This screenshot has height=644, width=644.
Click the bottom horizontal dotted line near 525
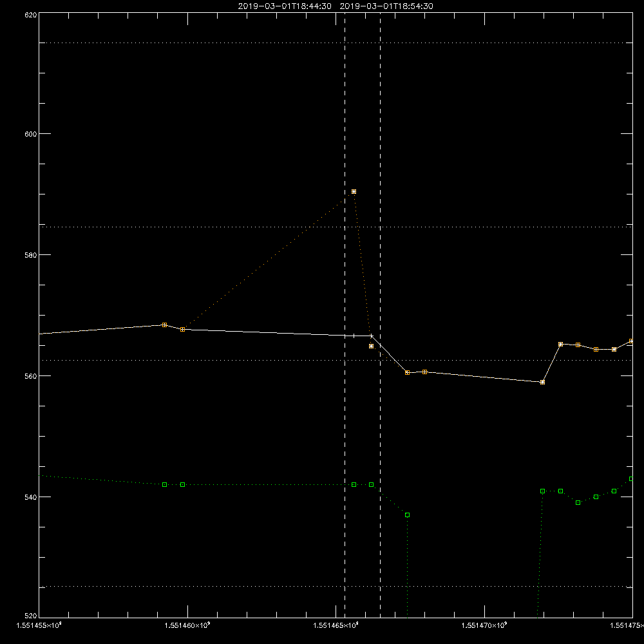pos(336,587)
